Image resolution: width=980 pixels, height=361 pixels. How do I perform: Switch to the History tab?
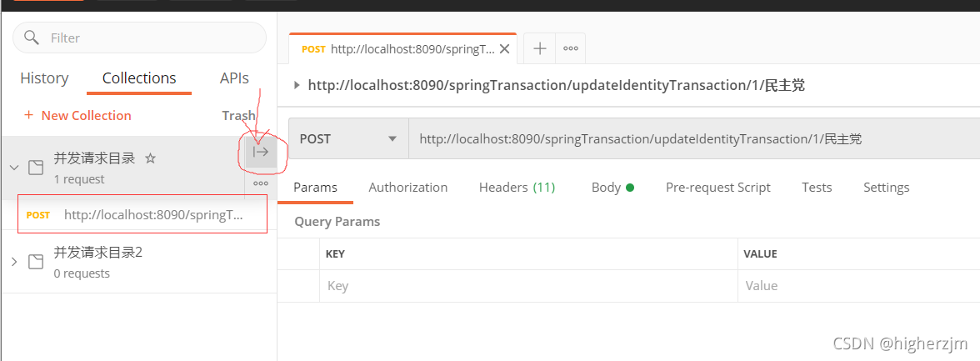tap(44, 78)
